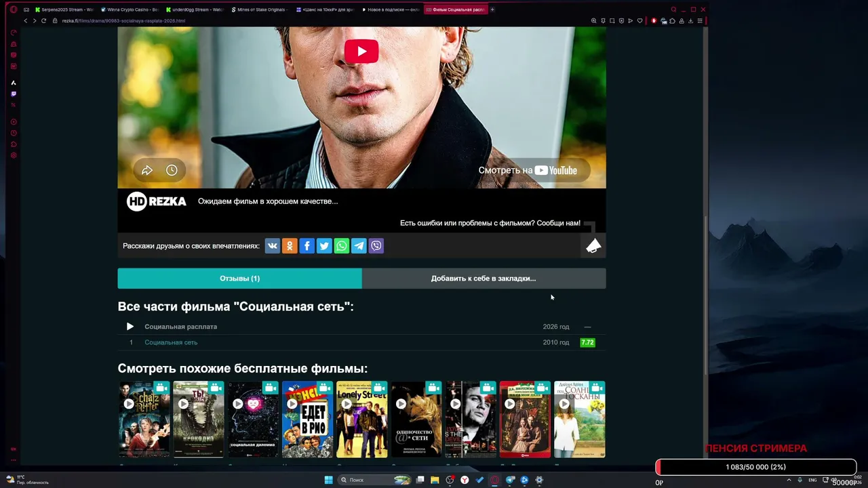Report a problem with the megaphone icon

click(x=593, y=245)
